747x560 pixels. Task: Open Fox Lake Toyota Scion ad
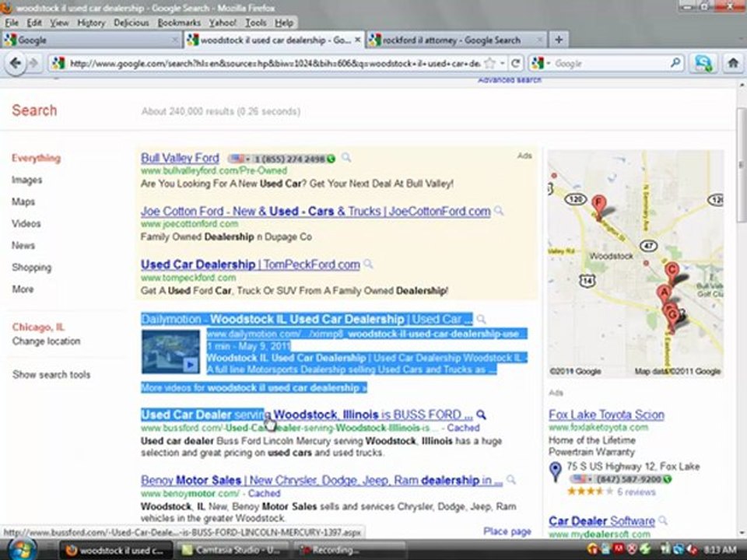point(606,415)
